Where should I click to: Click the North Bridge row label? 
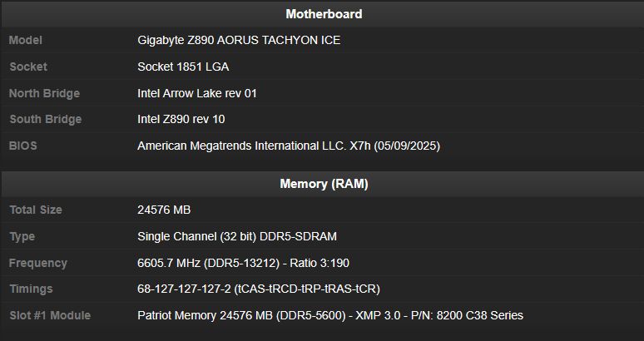[45, 93]
